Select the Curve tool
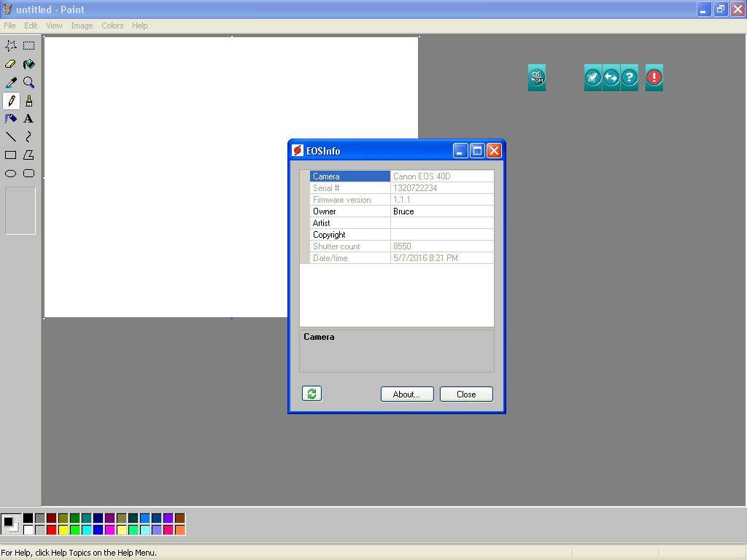The image size is (747, 560). point(29,136)
